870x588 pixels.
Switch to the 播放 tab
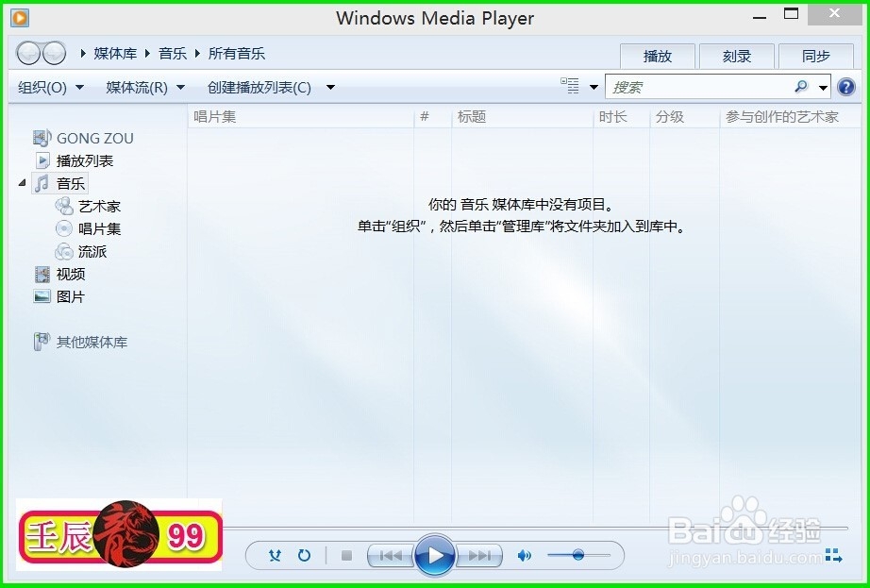click(658, 56)
